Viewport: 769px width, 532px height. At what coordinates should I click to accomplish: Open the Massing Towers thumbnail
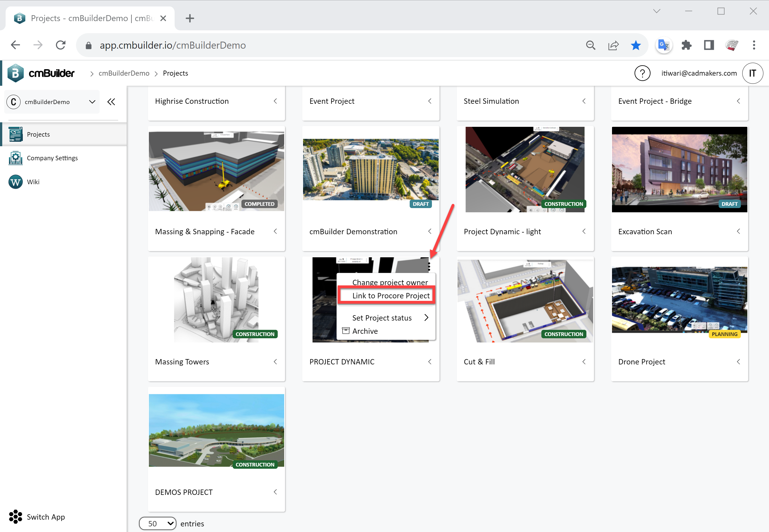click(216, 300)
